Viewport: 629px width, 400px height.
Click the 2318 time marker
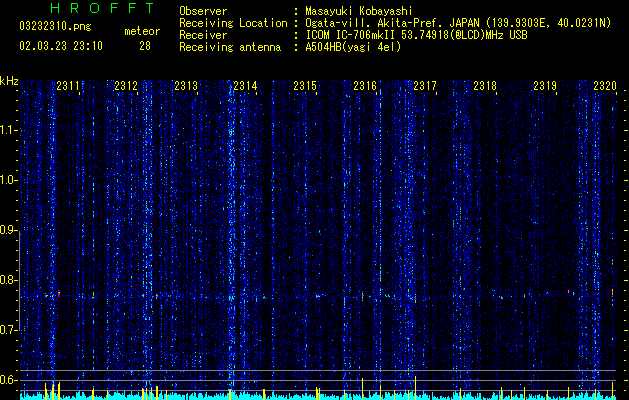click(x=485, y=86)
